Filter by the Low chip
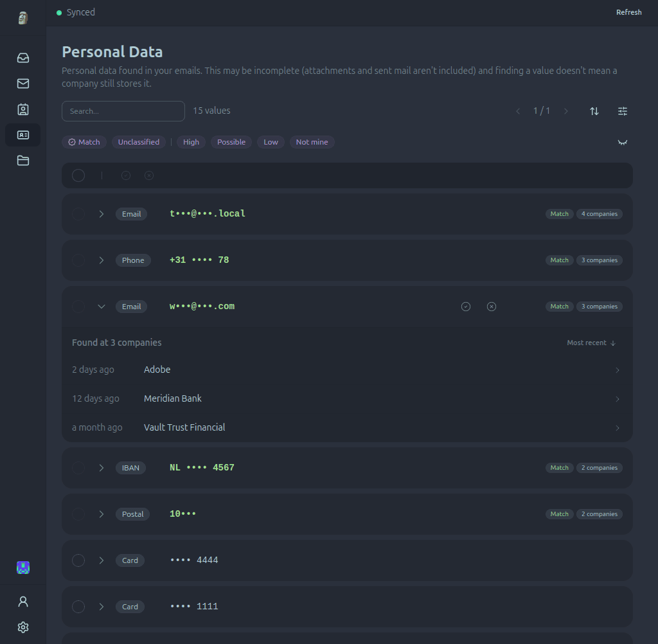Viewport: 658px width, 644px height. coord(271,142)
